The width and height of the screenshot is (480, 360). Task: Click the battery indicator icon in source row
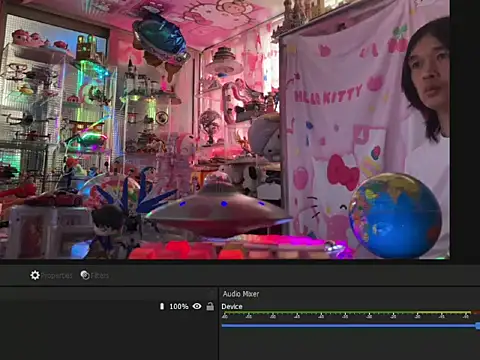(162, 306)
